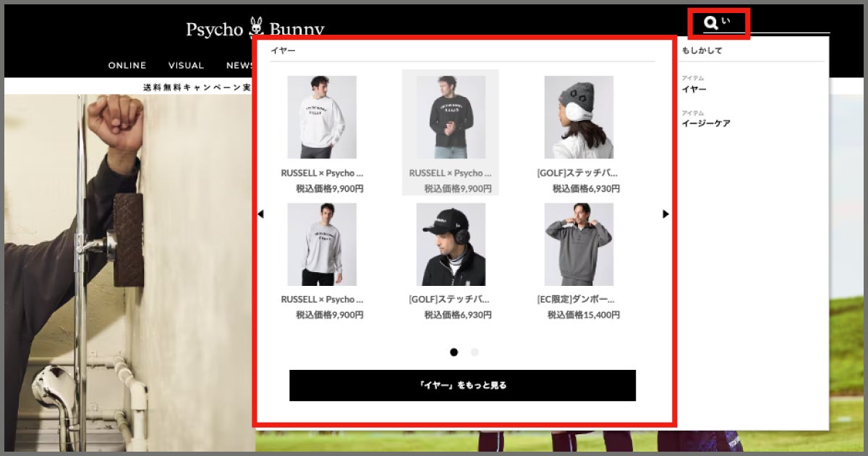Open the black cap earmuff product thumbnail
868x456 pixels.
(451, 245)
